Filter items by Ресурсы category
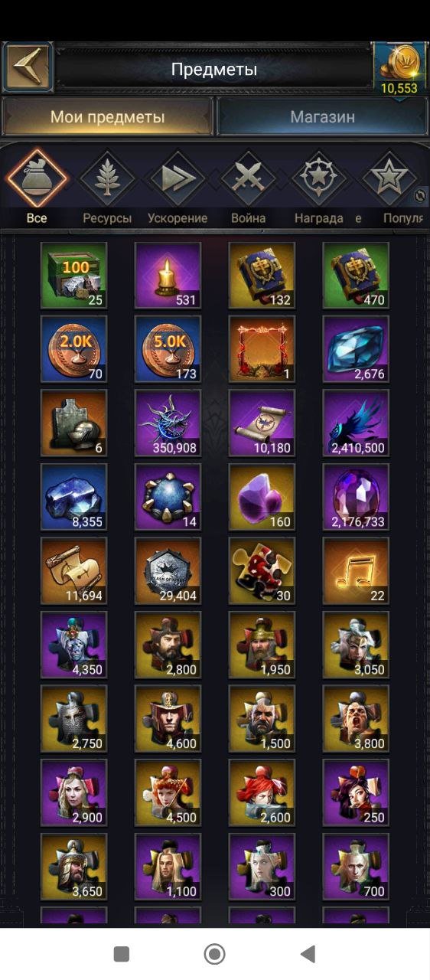430x980 pixels. point(107,188)
